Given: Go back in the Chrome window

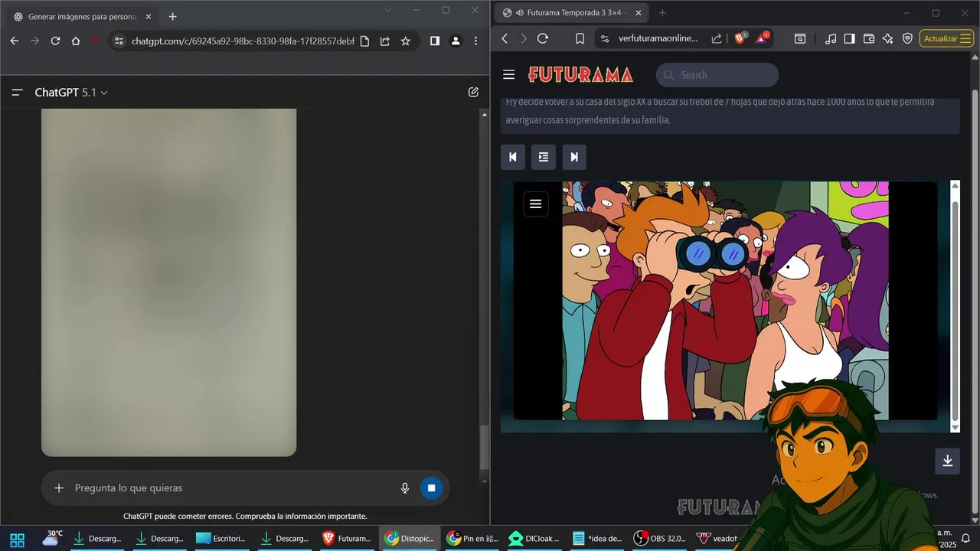Looking at the screenshot, I should click(x=14, y=41).
